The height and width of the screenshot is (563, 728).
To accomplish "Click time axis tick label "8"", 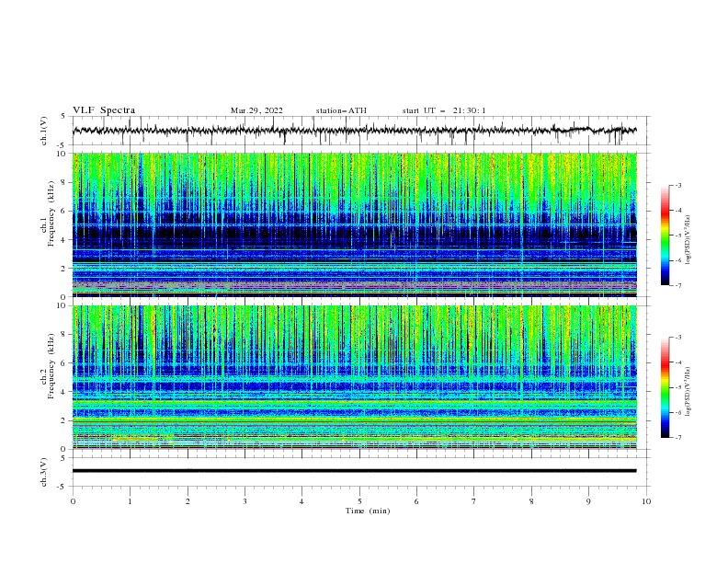I will (531, 501).
